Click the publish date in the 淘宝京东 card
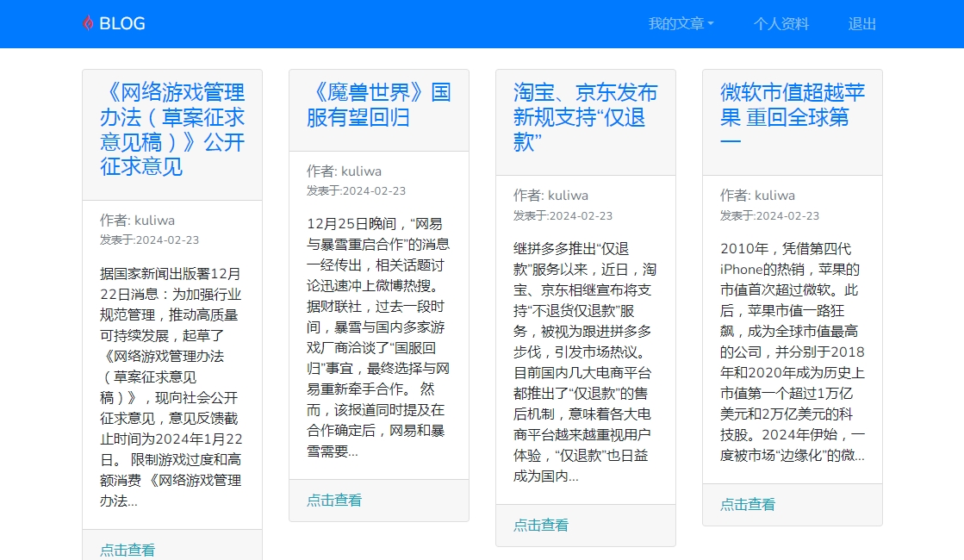The image size is (964, 560). click(x=563, y=215)
